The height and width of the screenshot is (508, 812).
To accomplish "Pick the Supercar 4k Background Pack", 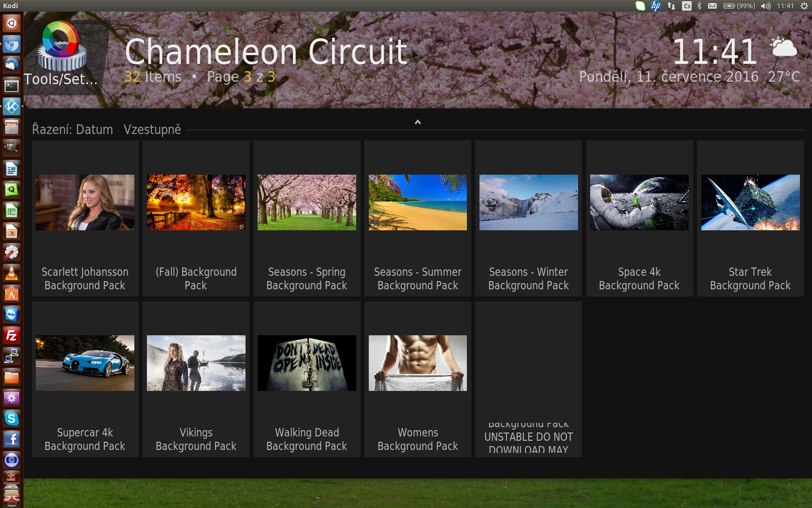I will (85, 379).
